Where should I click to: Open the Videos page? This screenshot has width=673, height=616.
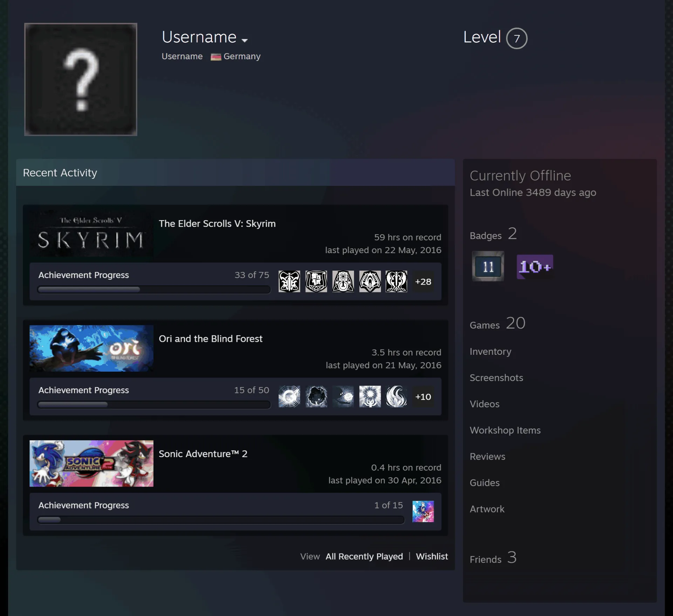pyautogui.click(x=484, y=404)
